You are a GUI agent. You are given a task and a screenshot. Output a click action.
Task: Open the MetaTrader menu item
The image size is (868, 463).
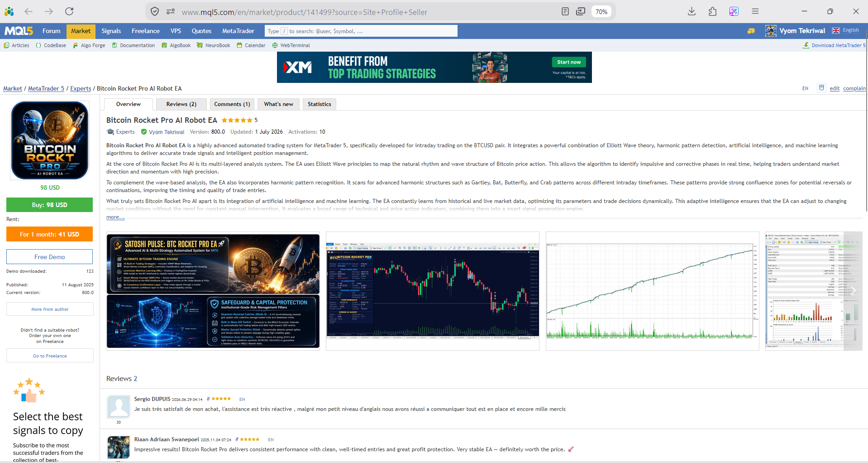point(238,31)
